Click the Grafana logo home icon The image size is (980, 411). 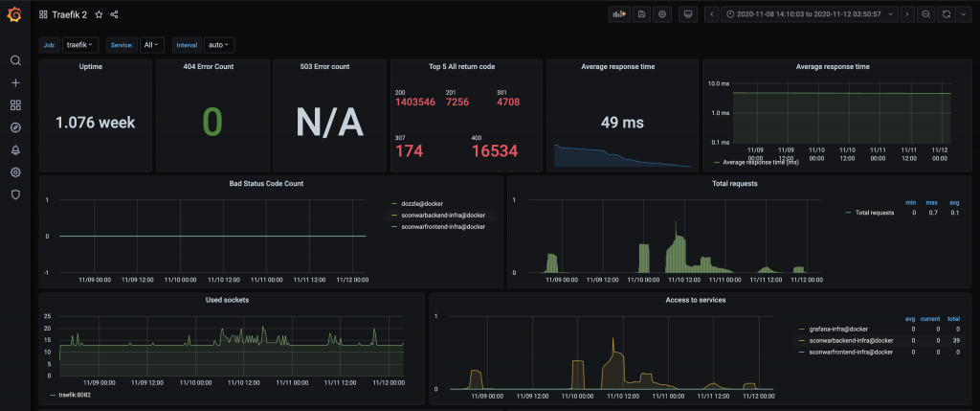pyautogui.click(x=15, y=14)
